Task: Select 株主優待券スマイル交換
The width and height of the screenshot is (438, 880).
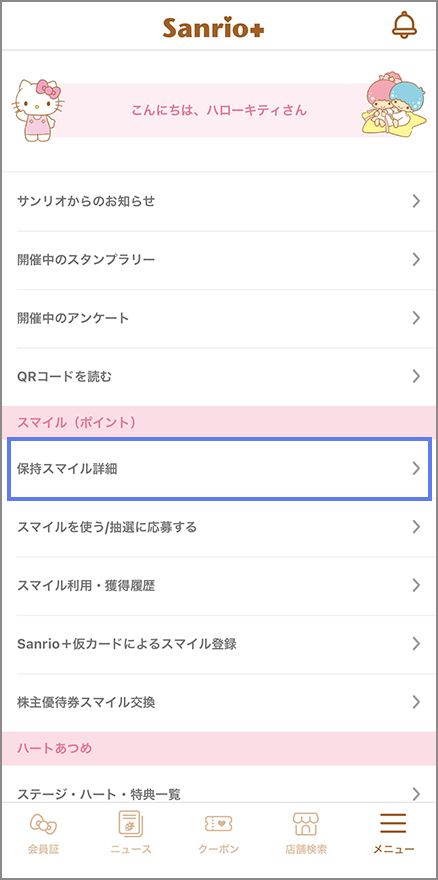Action: [219, 702]
